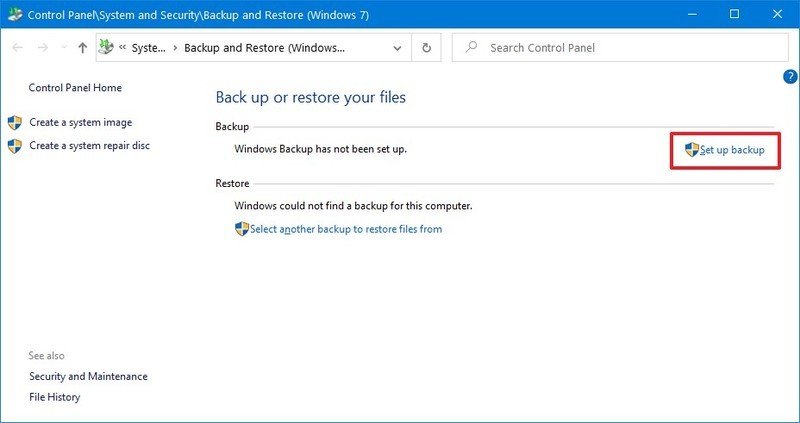Click the Set up backup link
Viewport: 800px width, 423px height.
pyautogui.click(x=732, y=150)
